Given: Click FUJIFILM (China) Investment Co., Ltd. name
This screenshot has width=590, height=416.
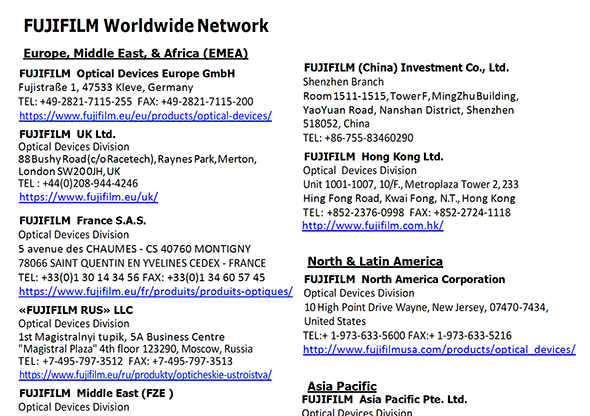Looking at the screenshot, I should (x=406, y=68).
